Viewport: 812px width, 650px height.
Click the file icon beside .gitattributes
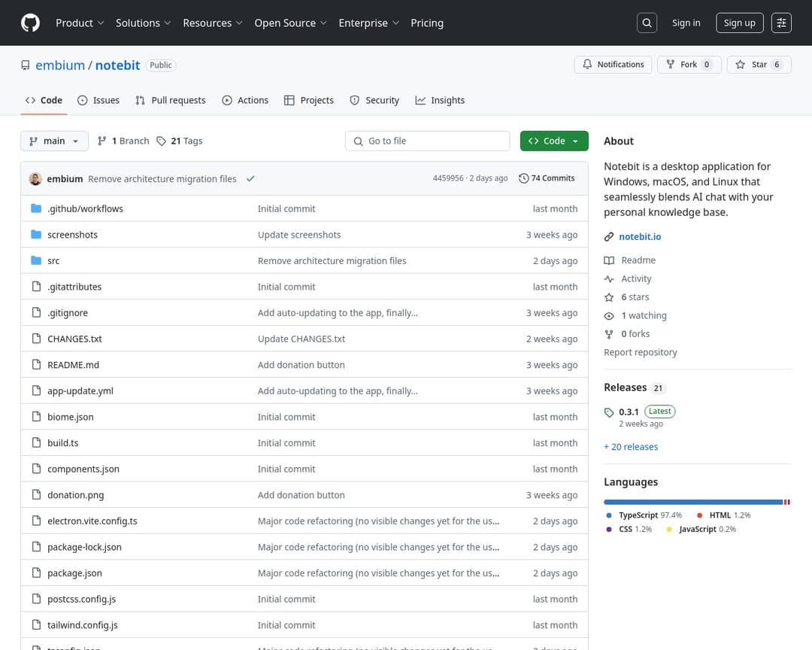point(36,286)
